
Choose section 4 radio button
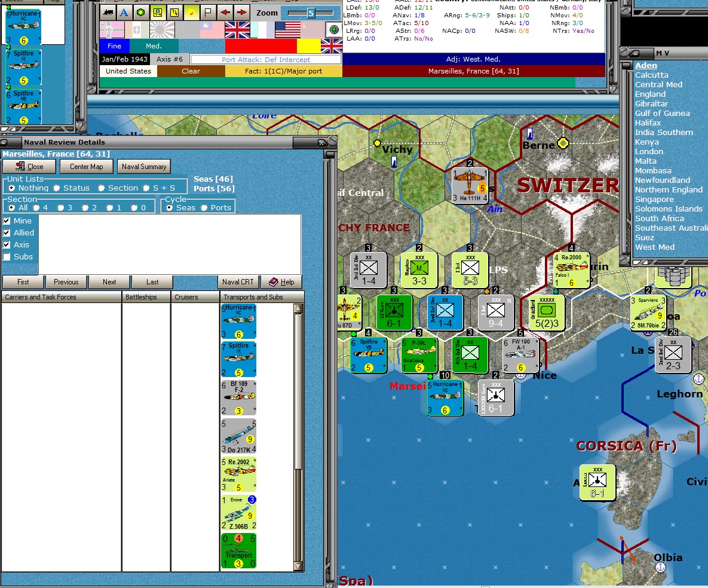(41, 208)
